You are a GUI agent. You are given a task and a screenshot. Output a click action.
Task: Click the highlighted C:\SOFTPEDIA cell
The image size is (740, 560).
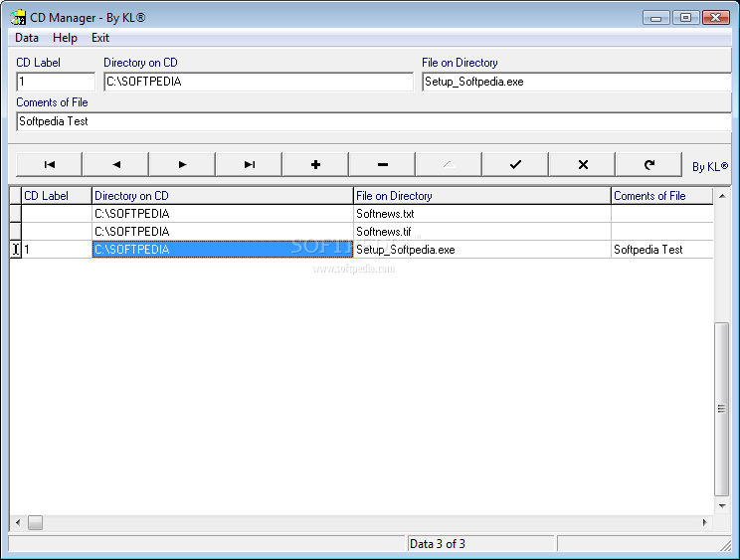(223, 250)
